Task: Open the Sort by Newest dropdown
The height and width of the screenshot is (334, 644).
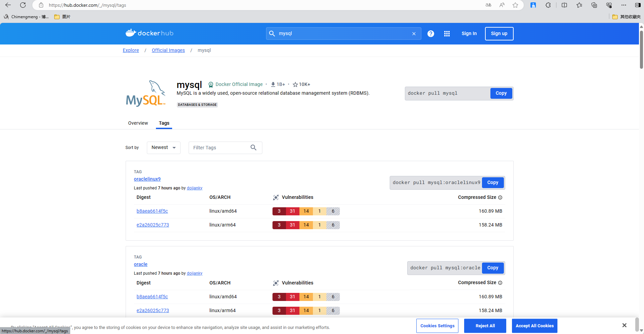Action: click(x=164, y=148)
